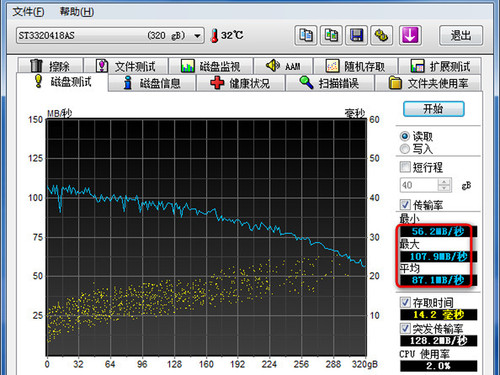Image resolution: width=500 pixels, height=375 pixels.
Task: Decrease short stroke size with down arrow
Action: [x=444, y=188]
